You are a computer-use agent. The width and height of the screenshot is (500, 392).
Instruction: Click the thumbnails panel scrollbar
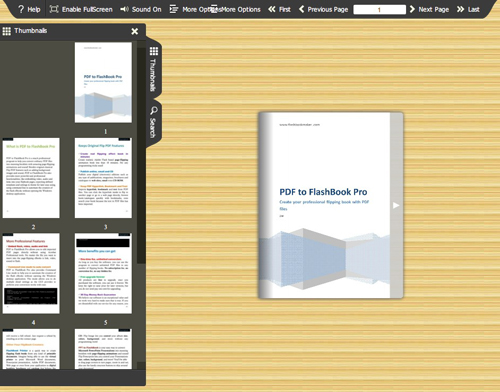coord(141,152)
